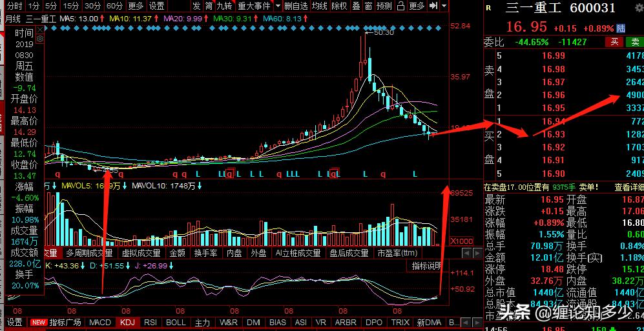Image resolution: width=644 pixels, height=331 pixels.
Task: Open 盘后成交量 tab
Action: click(x=349, y=253)
